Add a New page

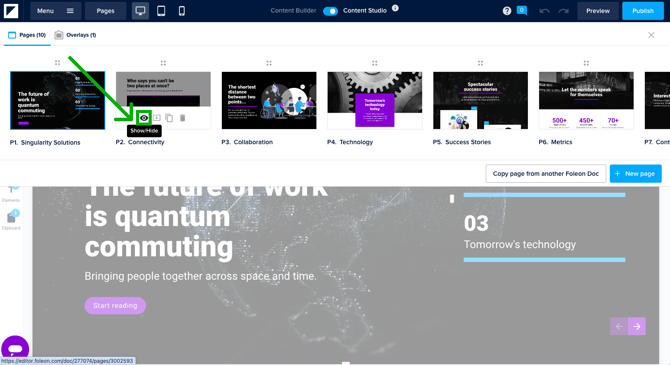pos(635,174)
